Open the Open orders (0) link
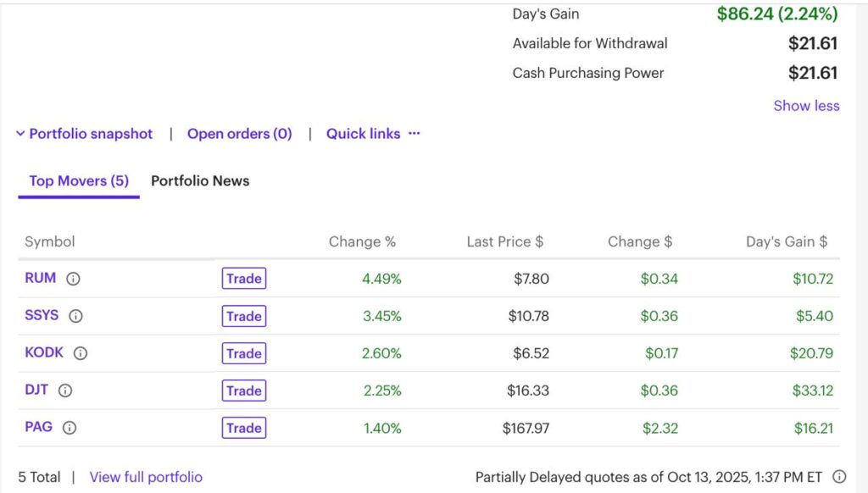 coord(239,134)
